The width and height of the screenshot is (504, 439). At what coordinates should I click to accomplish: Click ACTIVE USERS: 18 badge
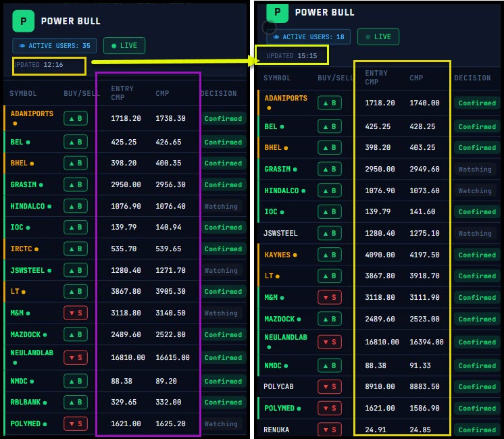pyautogui.click(x=308, y=37)
